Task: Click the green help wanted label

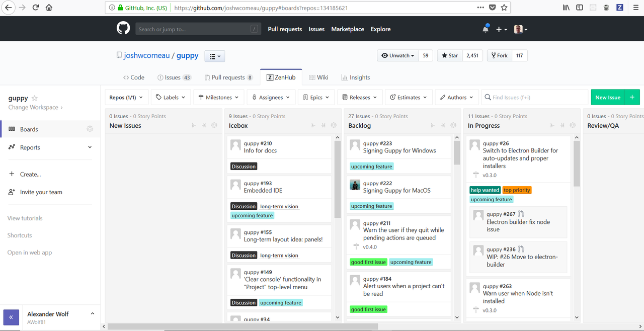Action: [x=485, y=190]
